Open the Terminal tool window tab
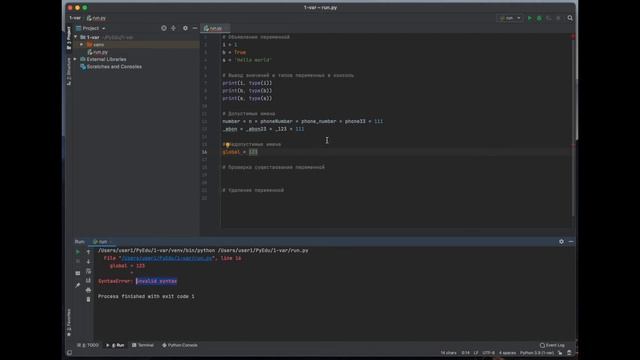640x360 pixels. pos(143,345)
